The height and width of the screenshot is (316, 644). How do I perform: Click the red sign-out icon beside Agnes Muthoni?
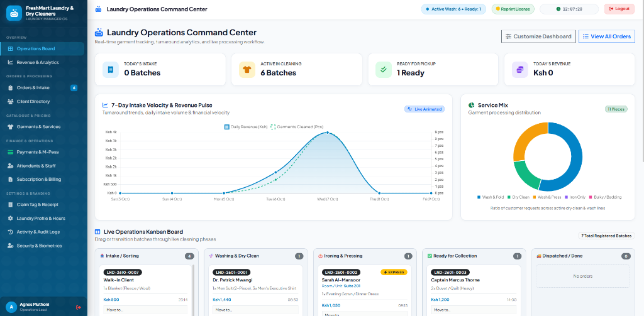tap(79, 307)
